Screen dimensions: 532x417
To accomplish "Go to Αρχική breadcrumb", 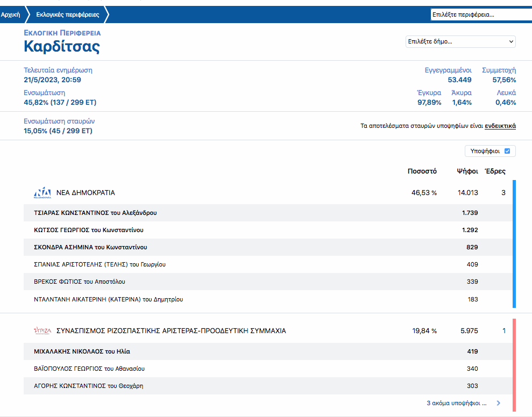I will click(x=11, y=15).
